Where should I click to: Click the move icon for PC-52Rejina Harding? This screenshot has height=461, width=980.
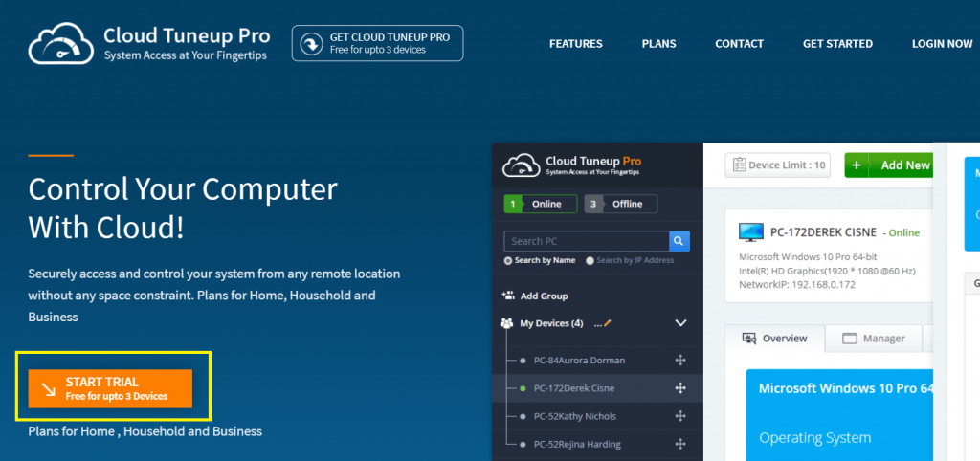pyautogui.click(x=680, y=444)
